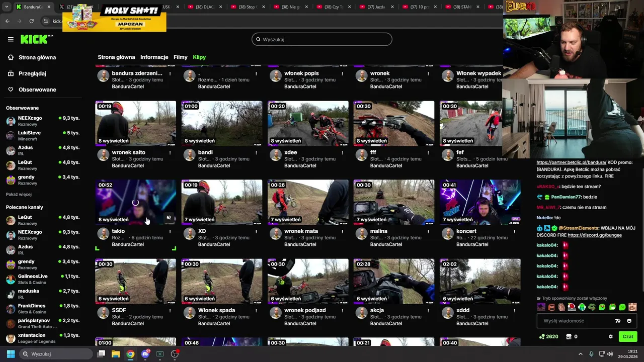Click the Przeglądaj browse icon in sidebar
Screen dimensions: 644x362
pyautogui.click(x=11, y=73)
